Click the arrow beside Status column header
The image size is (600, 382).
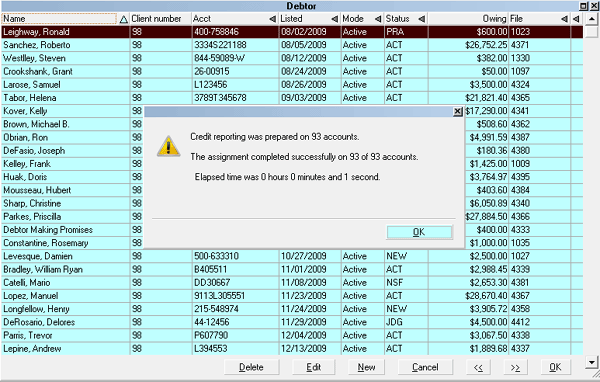(422, 19)
